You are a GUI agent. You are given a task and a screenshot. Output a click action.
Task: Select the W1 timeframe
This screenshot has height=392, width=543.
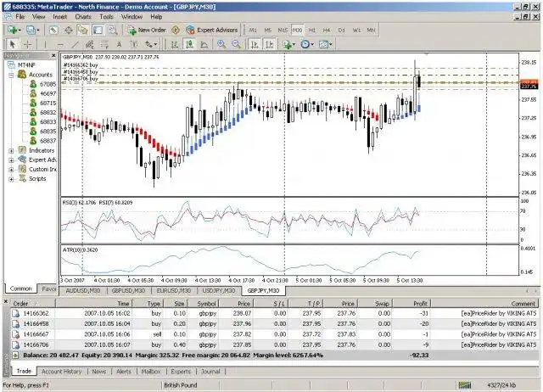click(x=356, y=31)
